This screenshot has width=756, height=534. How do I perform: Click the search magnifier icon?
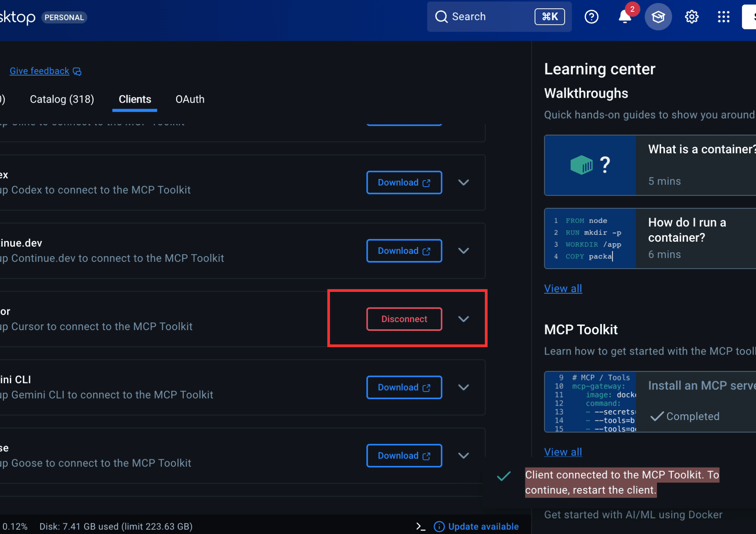click(x=441, y=17)
